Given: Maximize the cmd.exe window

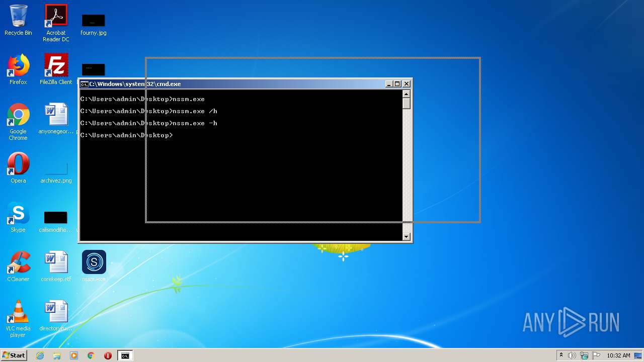Looking at the screenshot, I should pos(397,84).
